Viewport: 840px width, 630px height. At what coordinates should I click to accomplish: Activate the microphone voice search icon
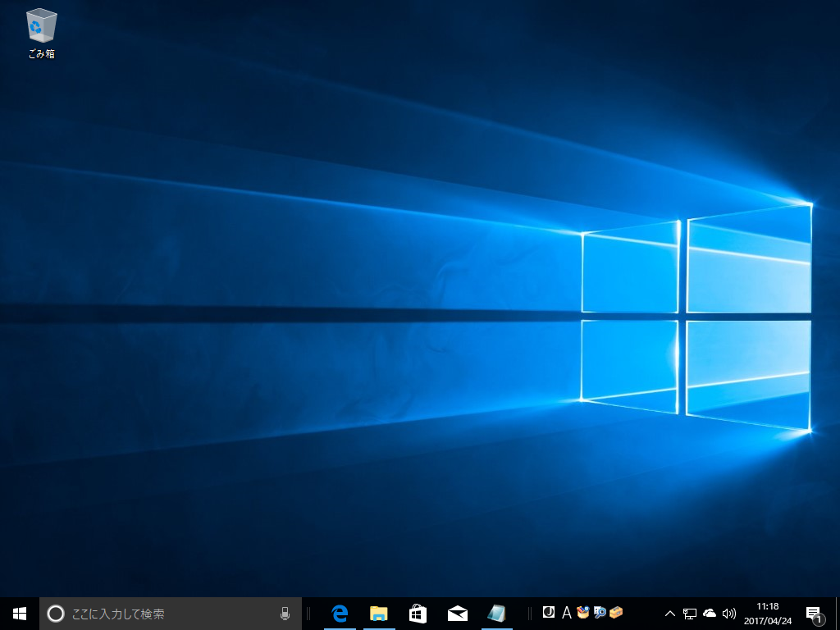(x=285, y=614)
